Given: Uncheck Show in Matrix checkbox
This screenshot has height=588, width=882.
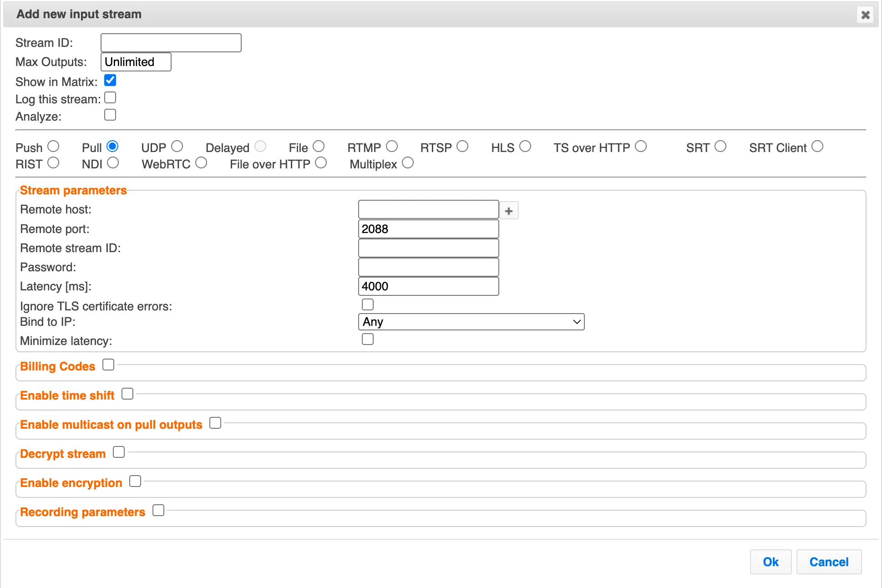Looking at the screenshot, I should tap(110, 80).
